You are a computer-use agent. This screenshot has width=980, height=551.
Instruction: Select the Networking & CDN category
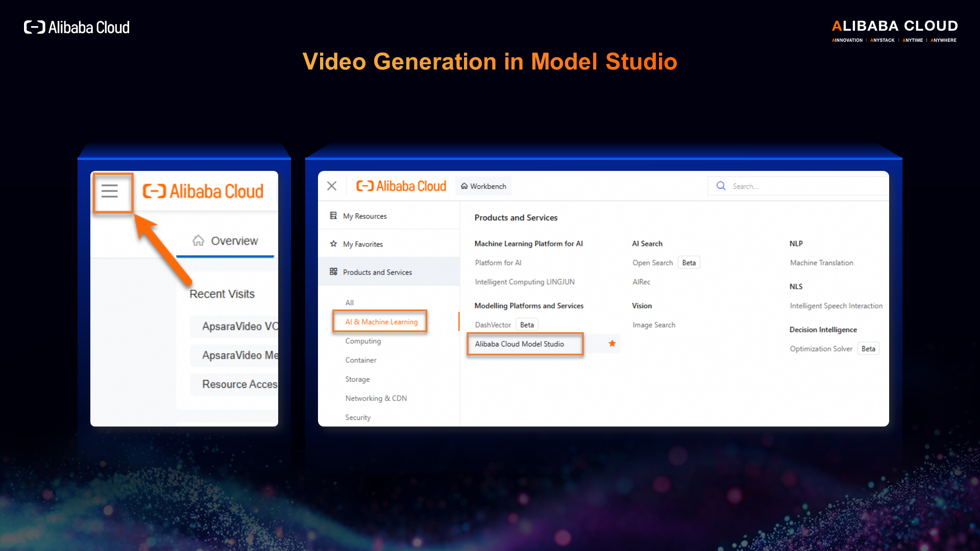point(376,398)
